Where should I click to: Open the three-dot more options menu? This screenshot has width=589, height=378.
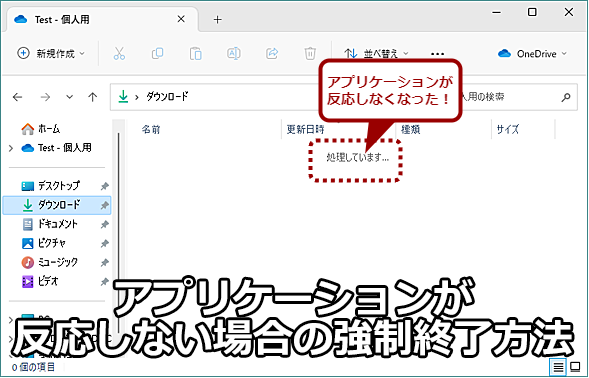(437, 54)
